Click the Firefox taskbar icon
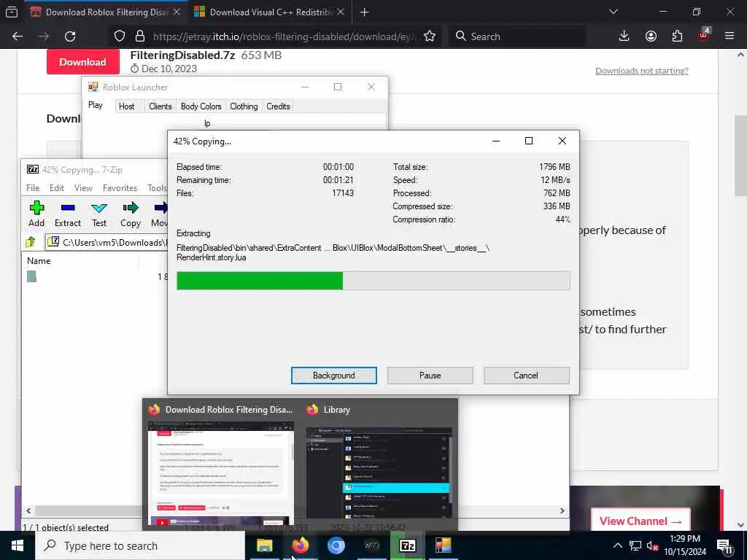Image resolution: width=747 pixels, height=560 pixels. [300, 545]
